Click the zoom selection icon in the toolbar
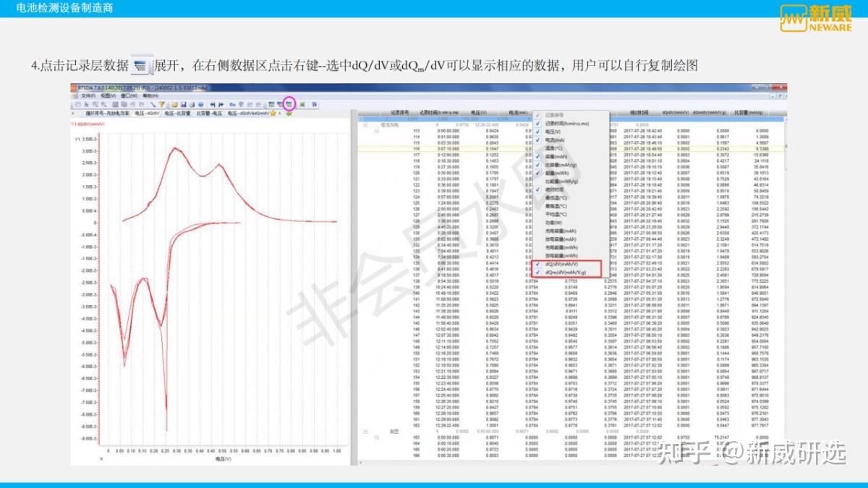Viewport: 868px width, 488px height. (x=95, y=104)
